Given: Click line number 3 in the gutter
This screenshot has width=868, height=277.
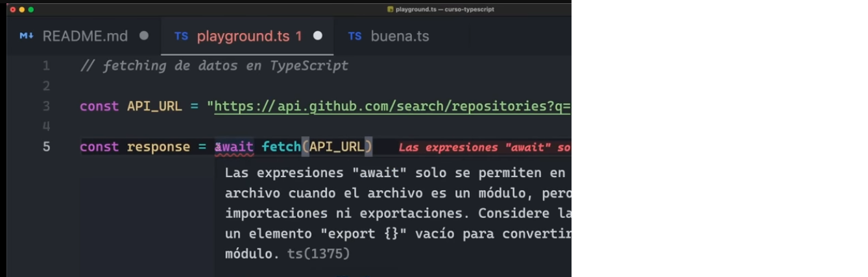Looking at the screenshot, I should (x=46, y=106).
